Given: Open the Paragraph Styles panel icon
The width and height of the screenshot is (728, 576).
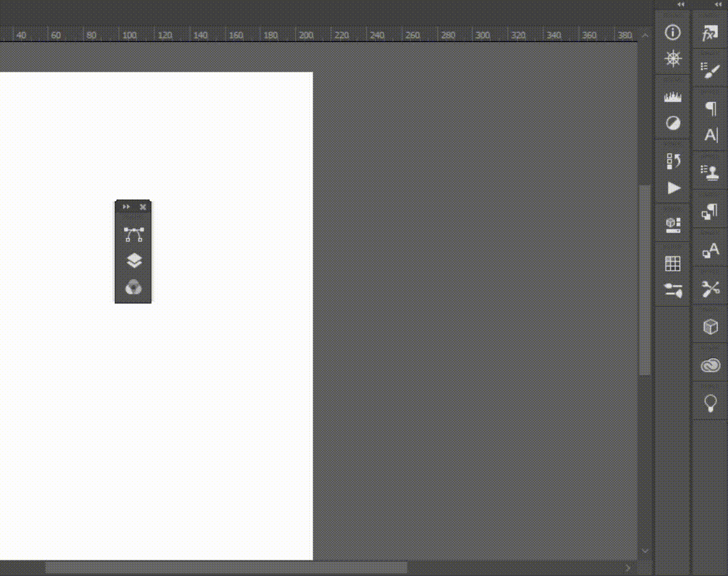Looking at the screenshot, I should 710,211.
